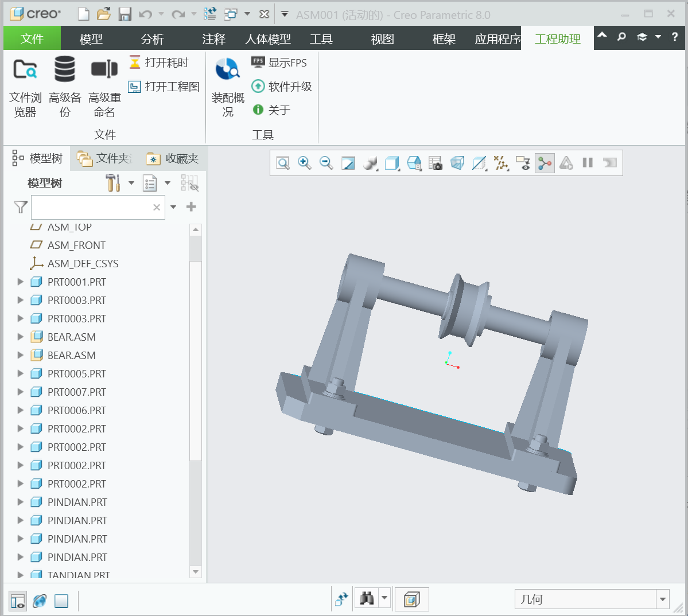Click the 打开工程图 button
Screen dimensions: 688x616
pyautogui.click(x=164, y=87)
